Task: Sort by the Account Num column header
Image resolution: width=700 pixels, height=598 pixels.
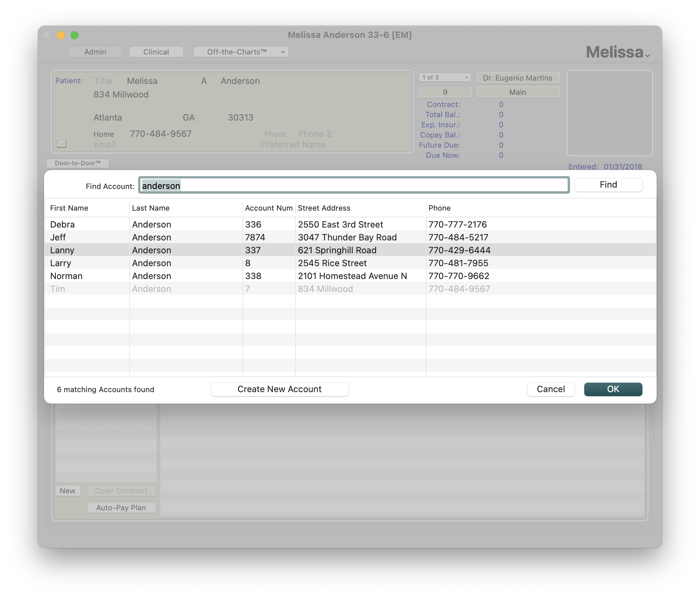Action: (268, 208)
